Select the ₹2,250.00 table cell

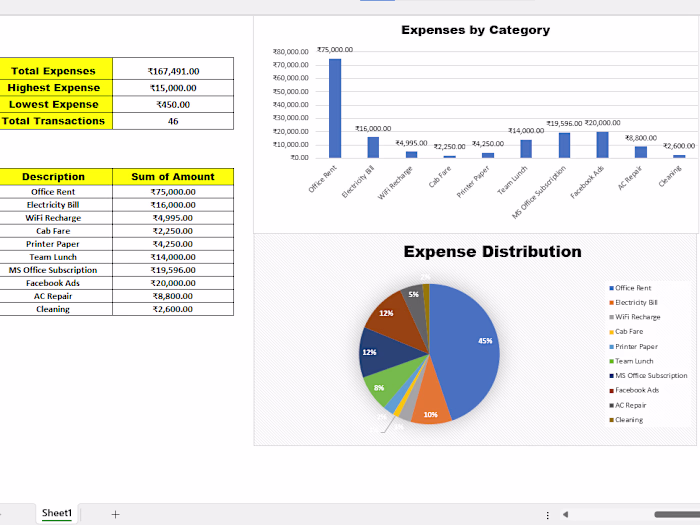click(173, 231)
